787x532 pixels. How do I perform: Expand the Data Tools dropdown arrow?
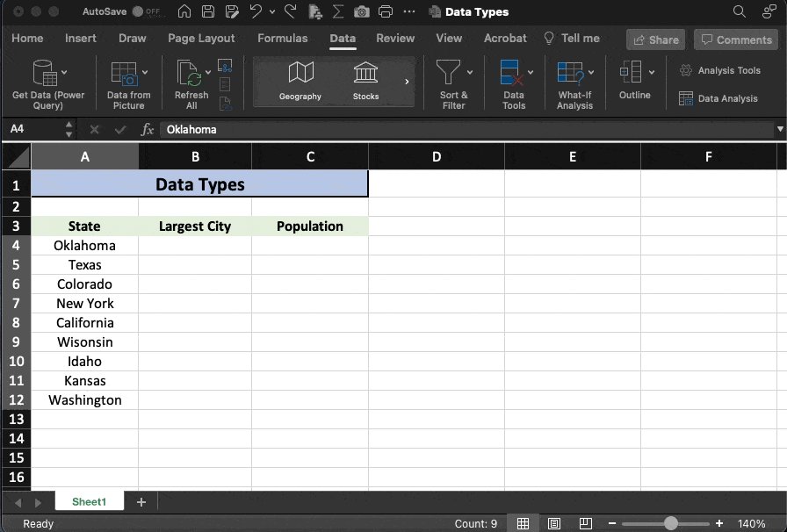click(531, 72)
